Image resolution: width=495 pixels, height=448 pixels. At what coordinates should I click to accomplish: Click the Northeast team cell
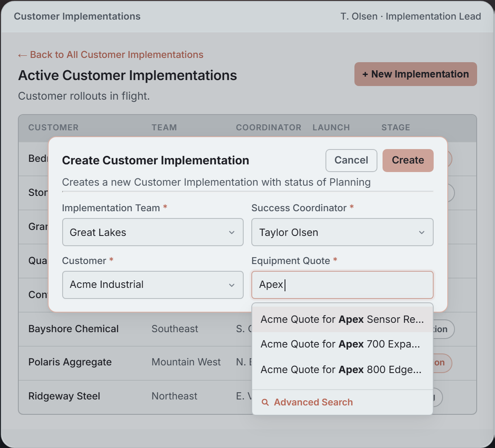tap(174, 396)
